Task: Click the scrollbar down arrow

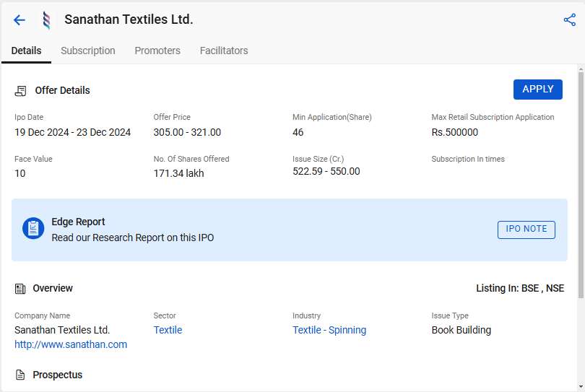Action: (581, 387)
